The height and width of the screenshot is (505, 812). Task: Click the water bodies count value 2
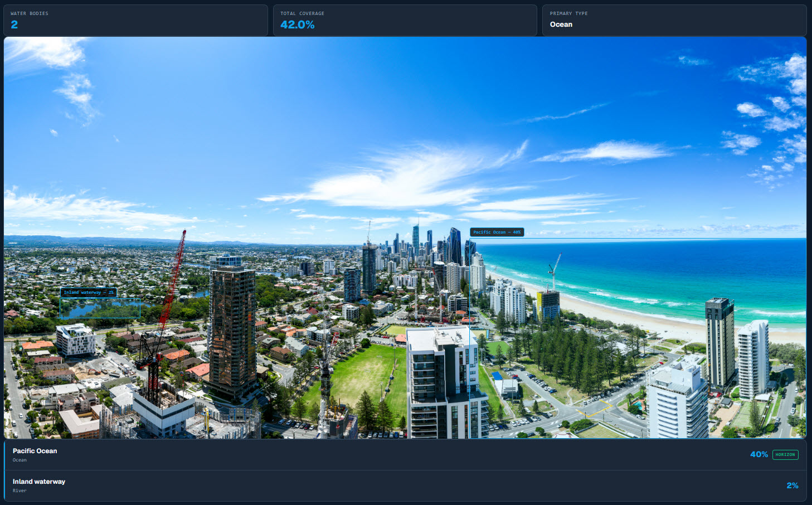pos(14,25)
